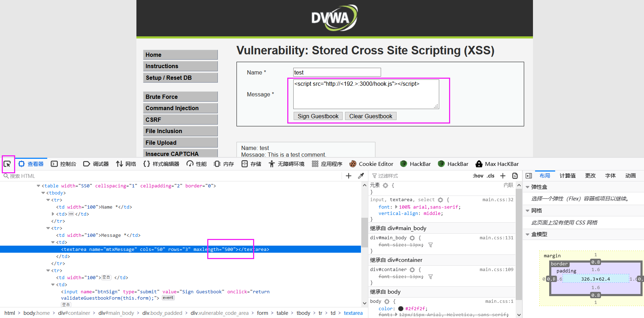Open the Memory panel
The width and height of the screenshot is (644, 318).
point(224,164)
